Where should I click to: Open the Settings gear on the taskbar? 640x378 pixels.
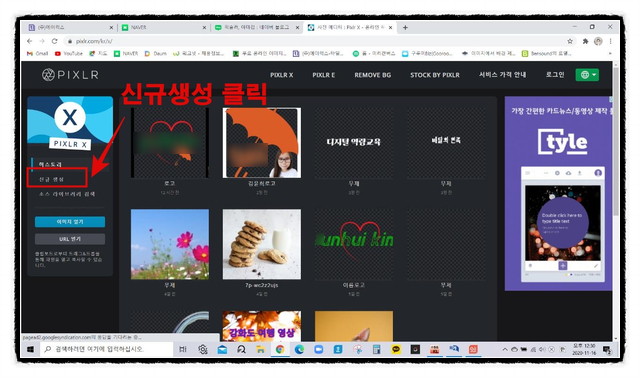coord(202,349)
